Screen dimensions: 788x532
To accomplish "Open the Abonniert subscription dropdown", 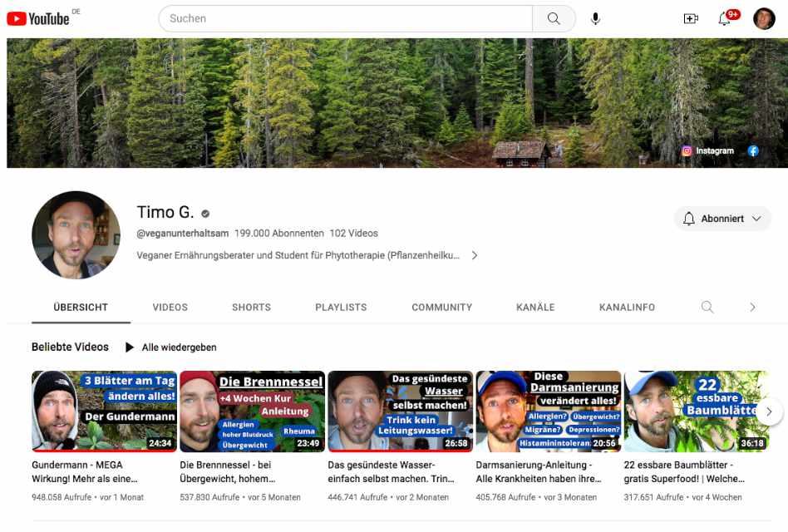I will coord(722,219).
